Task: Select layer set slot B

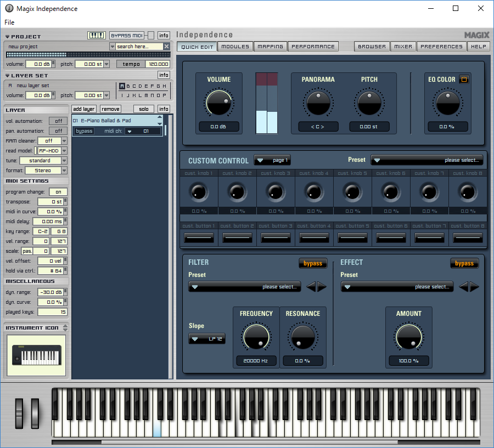Action: (x=128, y=86)
